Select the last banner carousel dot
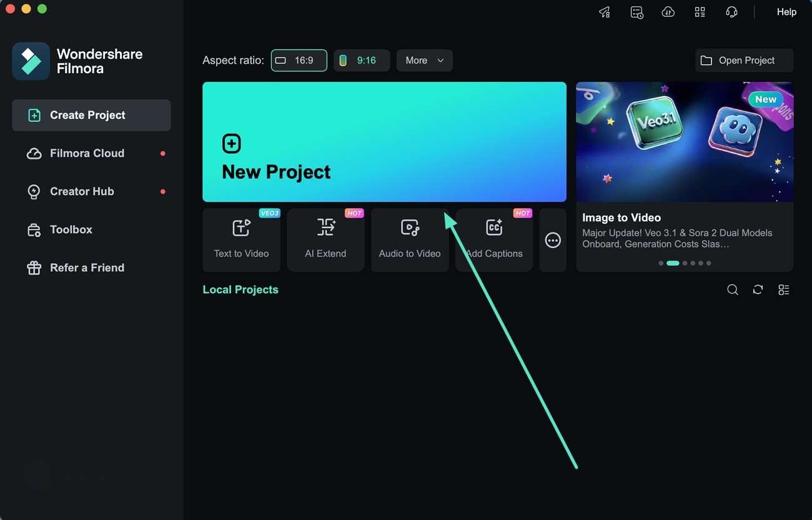This screenshot has height=520, width=812. (708, 263)
